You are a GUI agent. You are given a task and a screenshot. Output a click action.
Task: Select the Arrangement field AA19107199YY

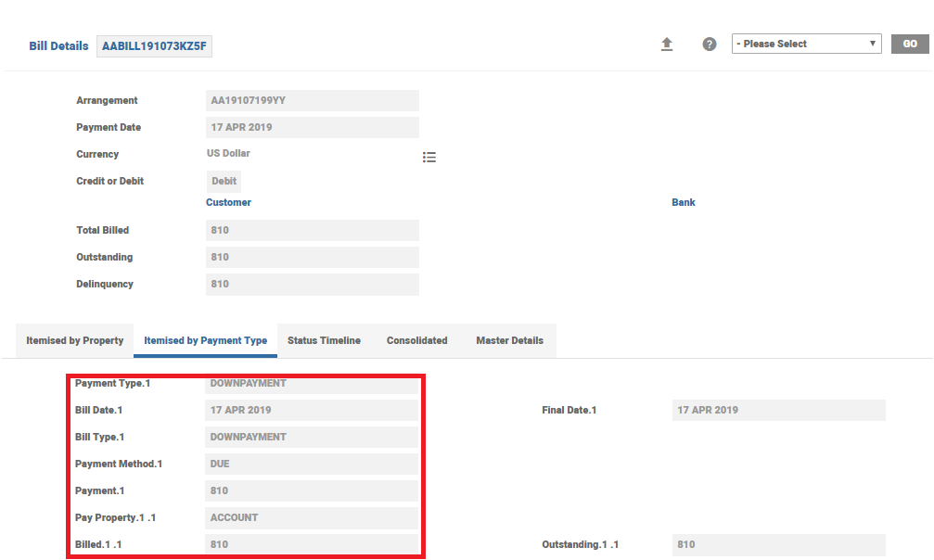(312, 100)
